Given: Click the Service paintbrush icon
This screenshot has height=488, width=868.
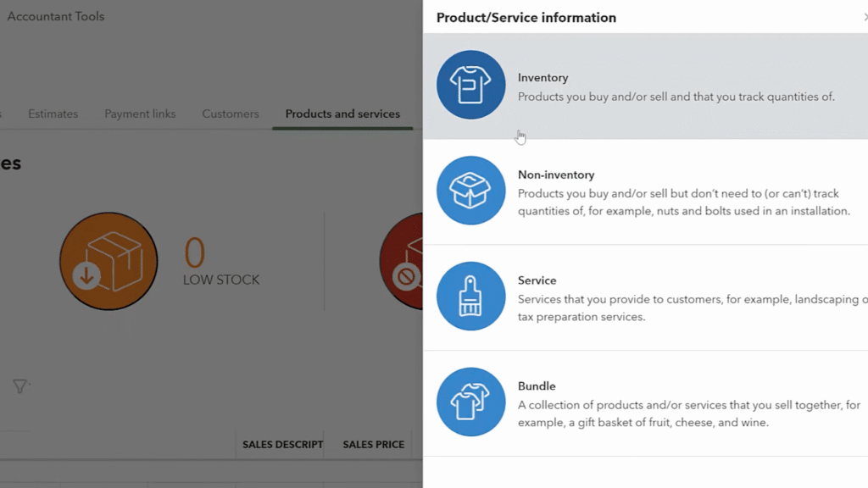Looking at the screenshot, I should pyautogui.click(x=470, y=297).
